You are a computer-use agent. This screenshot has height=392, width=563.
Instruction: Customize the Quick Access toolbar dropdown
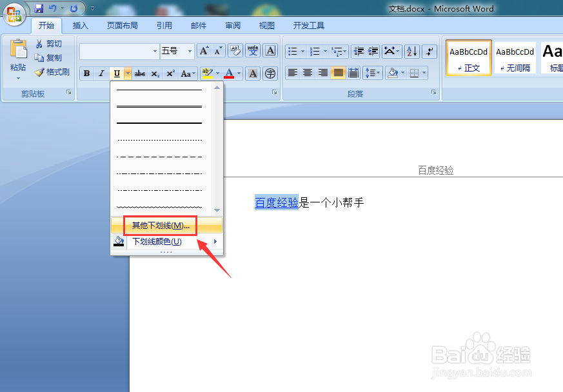click(92, 8)
